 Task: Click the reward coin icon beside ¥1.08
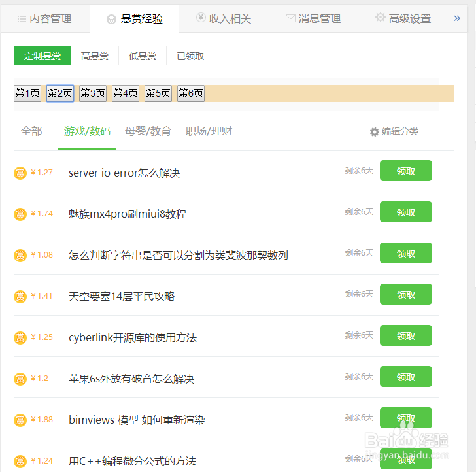(x=20, y=255)
